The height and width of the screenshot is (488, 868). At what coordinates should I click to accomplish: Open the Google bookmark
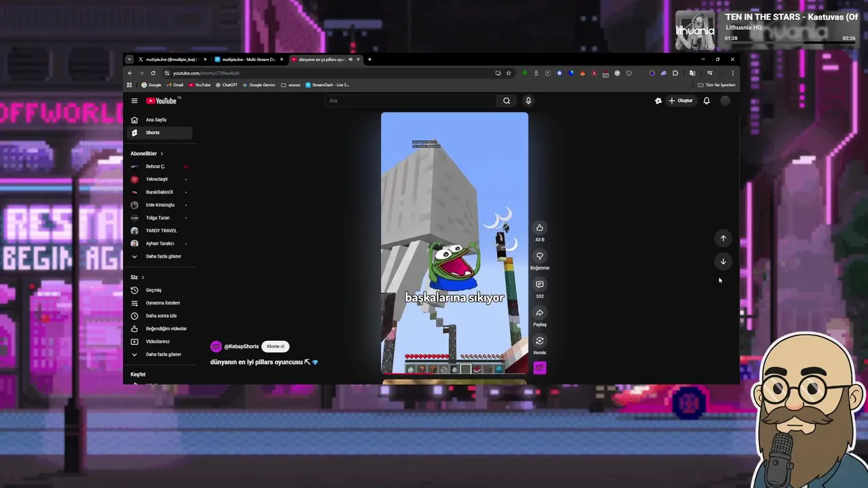pyautogui.click(x=151, y=85)
